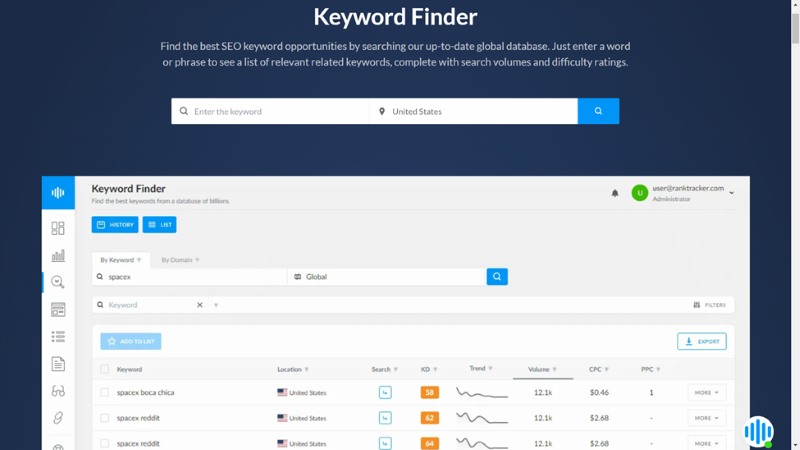Viewport: 800px width, 450px height.
Task: Click the HISTORY button
Action: 115,224
